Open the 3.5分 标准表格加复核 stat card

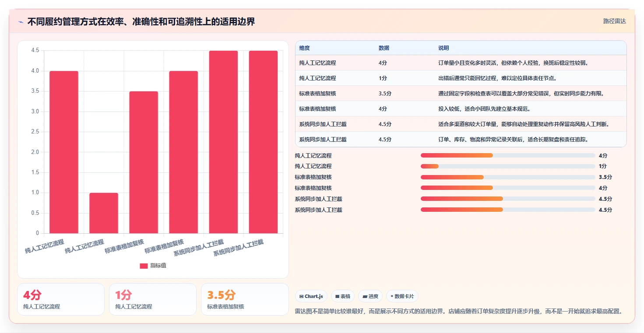pyautogui.click(x=245, y=299)
